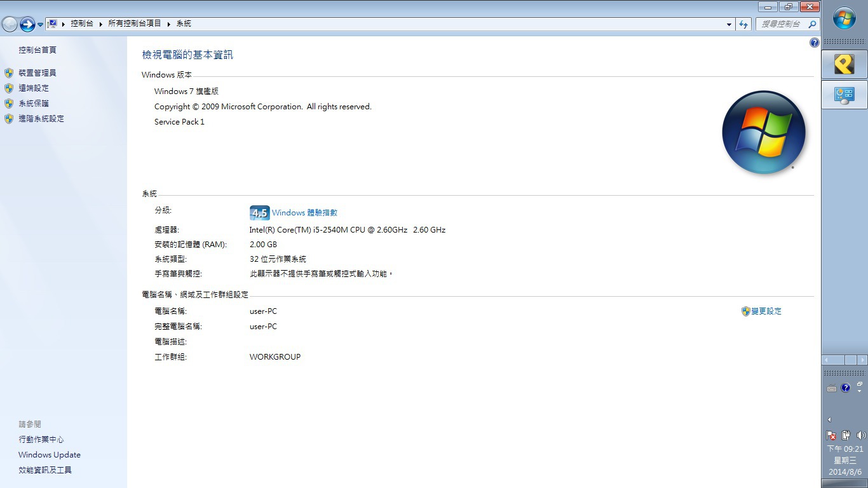Select 系統 in the address breadcrumb
868x488 pixels.
[184, 24]
